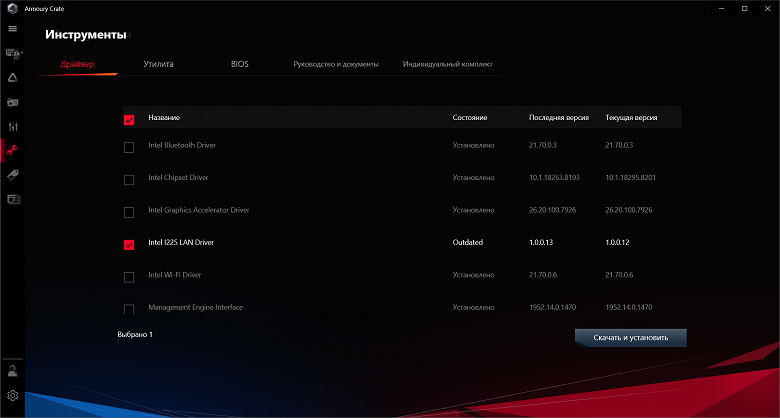Click latest version 1.0.0.13

[x=541, y=242]
